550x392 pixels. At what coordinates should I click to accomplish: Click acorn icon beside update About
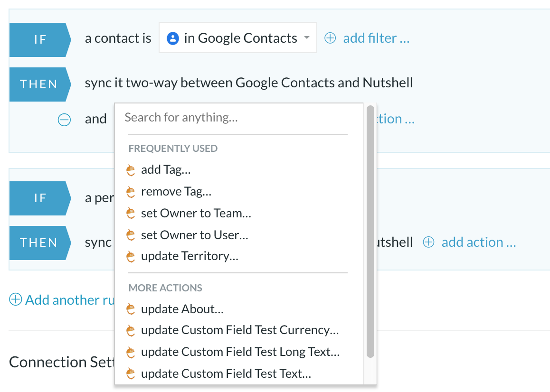pos(131,309)
